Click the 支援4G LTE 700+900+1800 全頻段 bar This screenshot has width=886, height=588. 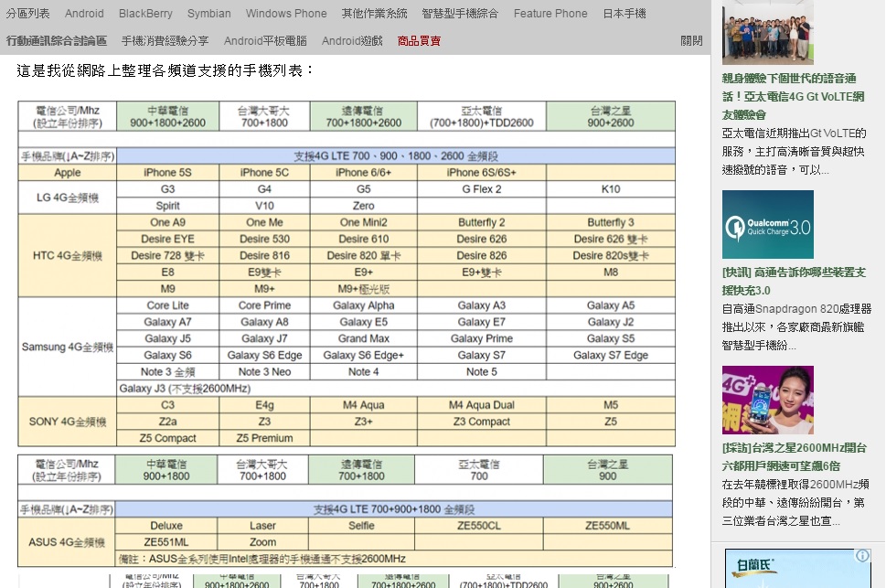pos(394,508)
